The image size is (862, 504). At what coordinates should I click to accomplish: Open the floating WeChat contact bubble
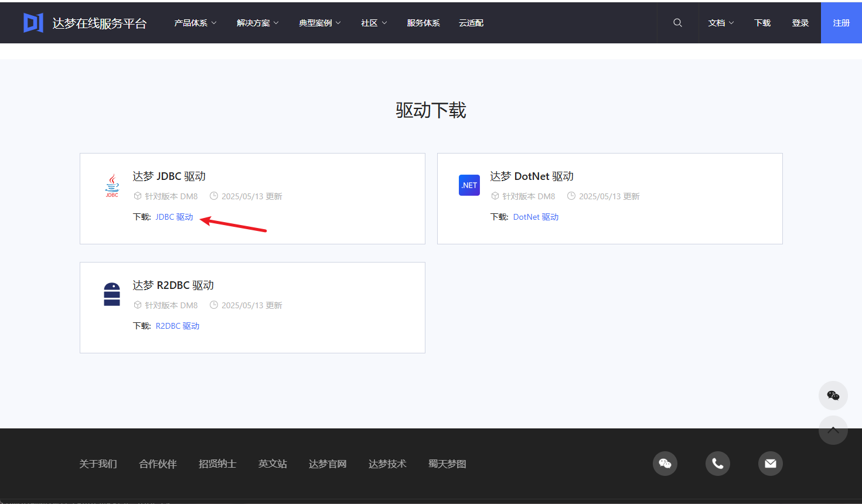833,396
